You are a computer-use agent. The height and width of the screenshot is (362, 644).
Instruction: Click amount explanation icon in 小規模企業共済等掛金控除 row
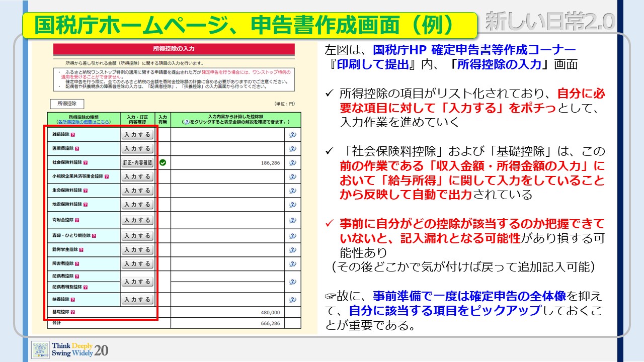coord(293,177)
